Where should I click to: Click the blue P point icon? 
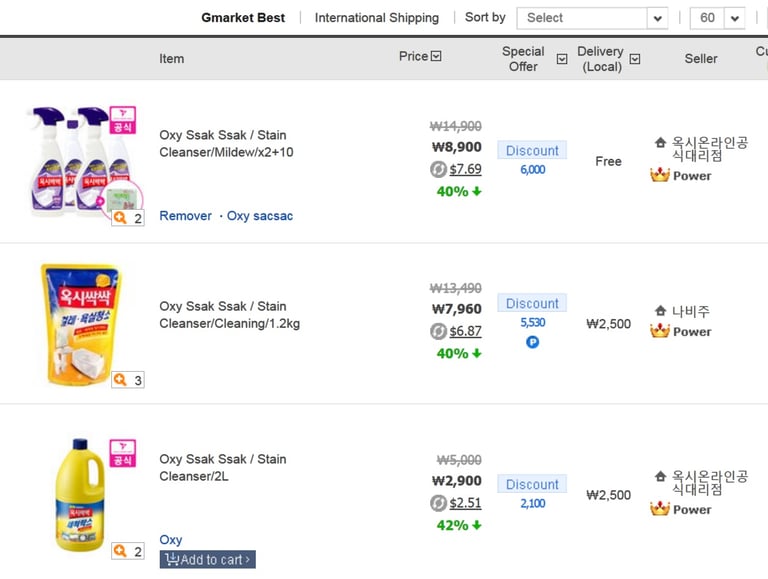533,342
